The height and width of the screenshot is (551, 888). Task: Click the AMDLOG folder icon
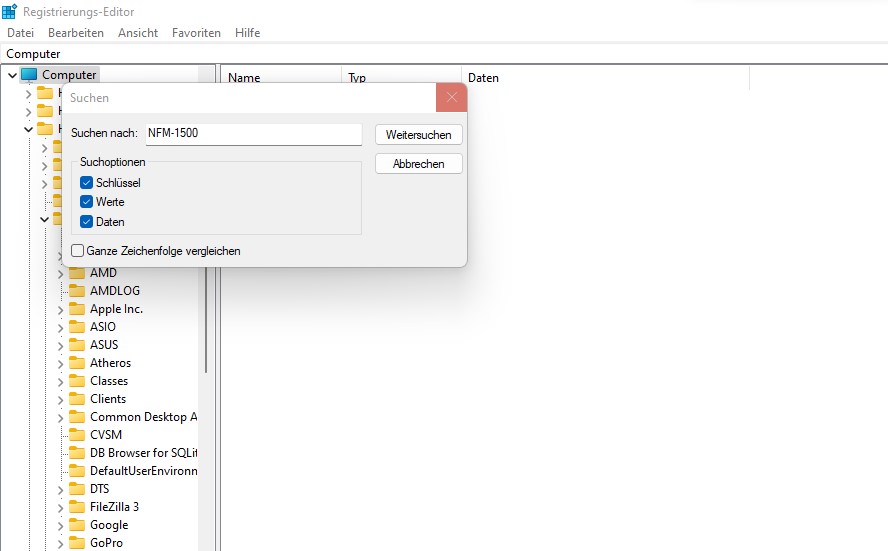click(x=76, y=291)
